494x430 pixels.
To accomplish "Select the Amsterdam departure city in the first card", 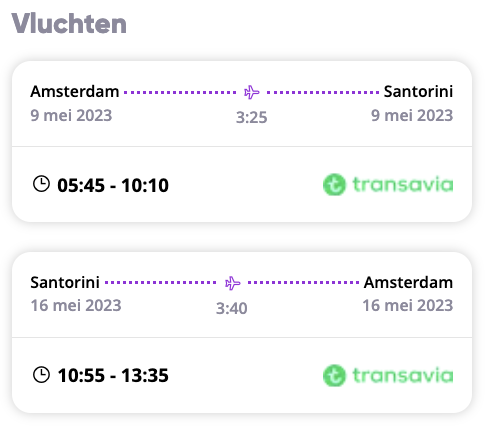I will [75, 91].
